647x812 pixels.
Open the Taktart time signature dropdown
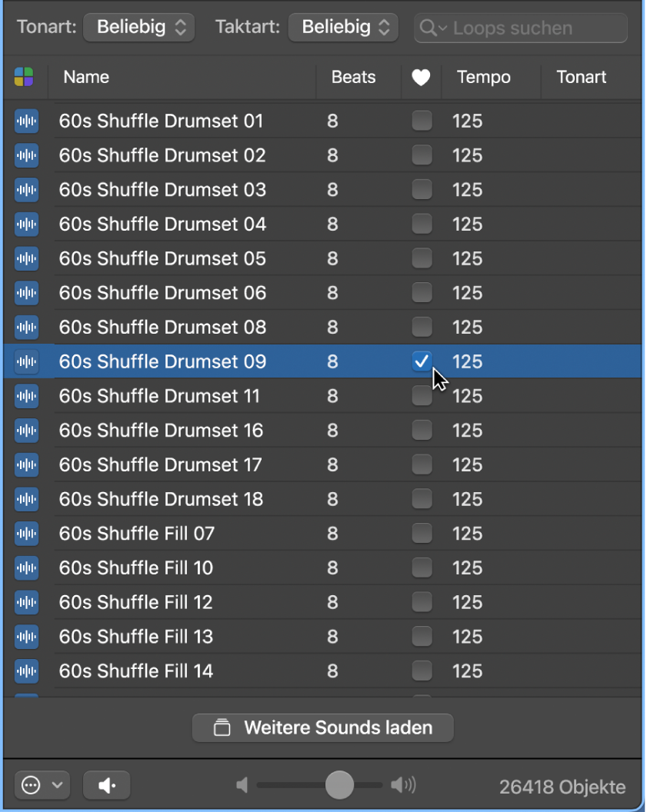[343, 28]
